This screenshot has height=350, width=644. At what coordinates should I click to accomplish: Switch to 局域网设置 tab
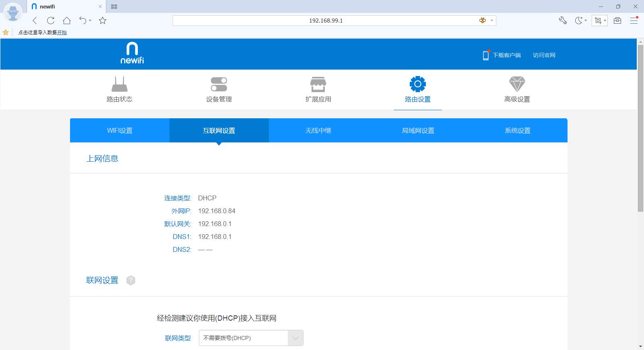click(418, 130)
